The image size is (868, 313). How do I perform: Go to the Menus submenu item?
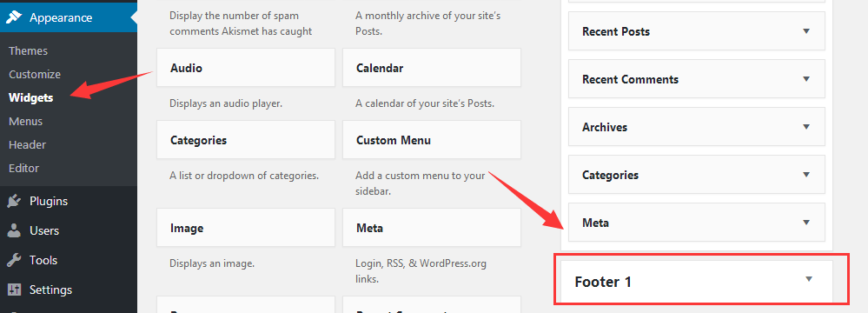coord(25,122)
